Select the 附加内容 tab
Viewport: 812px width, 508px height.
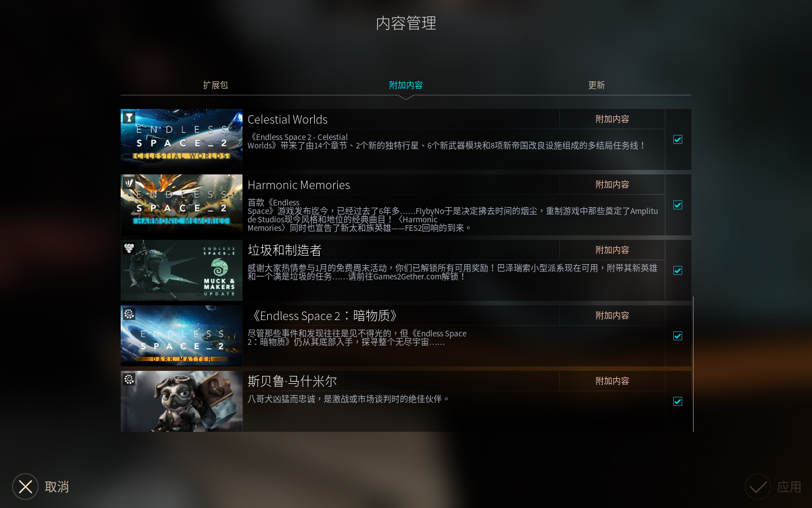click(x=406, y=85)
